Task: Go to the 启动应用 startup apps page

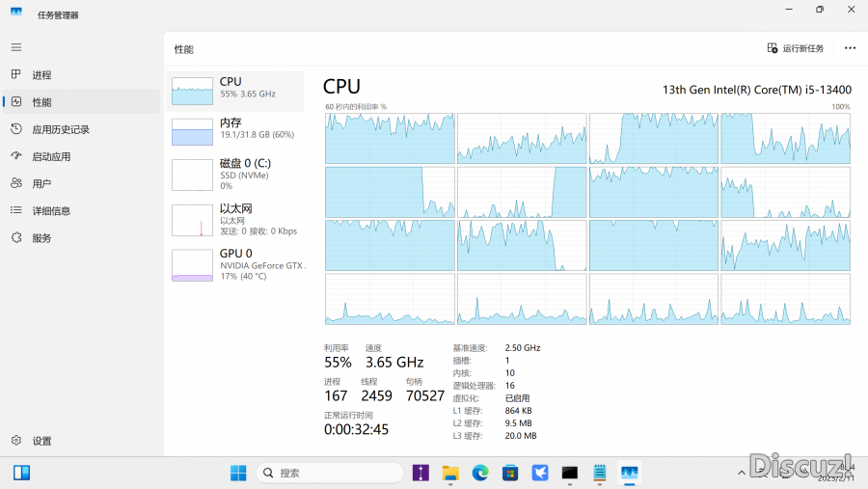Action: [50, 156]
